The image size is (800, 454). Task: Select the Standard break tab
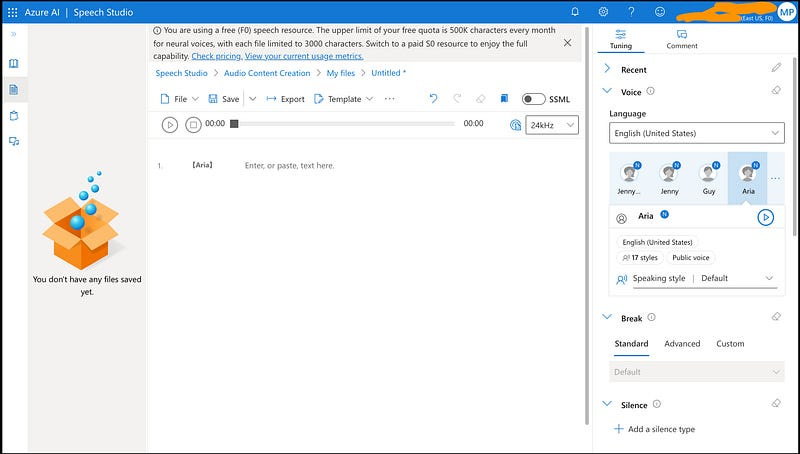point(631,344)
